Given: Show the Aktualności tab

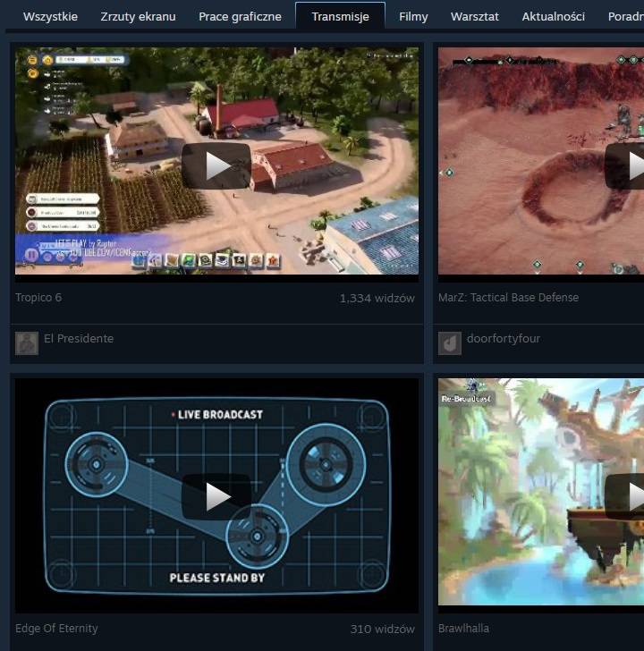Looking at the screenshot, I should (x=553, y=16).
